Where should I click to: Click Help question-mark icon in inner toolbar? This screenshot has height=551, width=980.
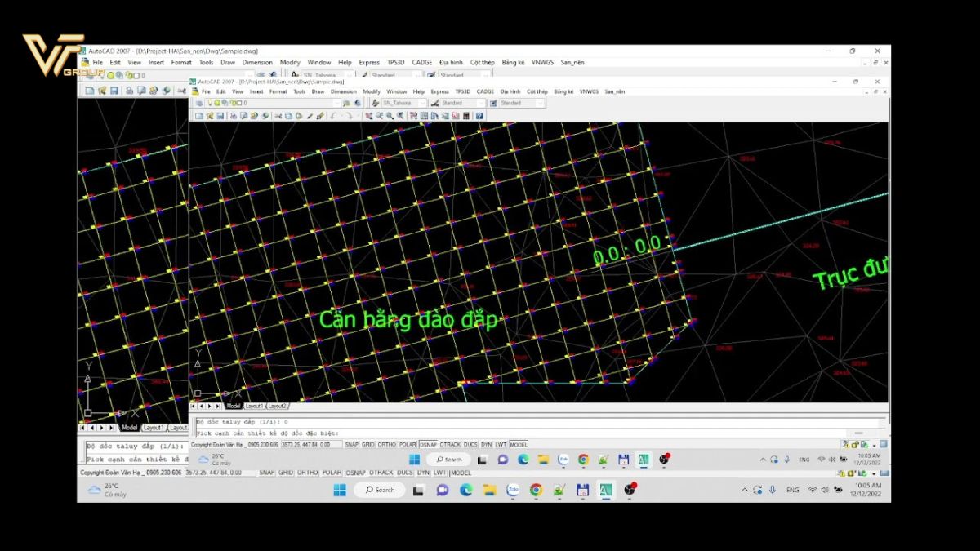(x=479, y=116)
